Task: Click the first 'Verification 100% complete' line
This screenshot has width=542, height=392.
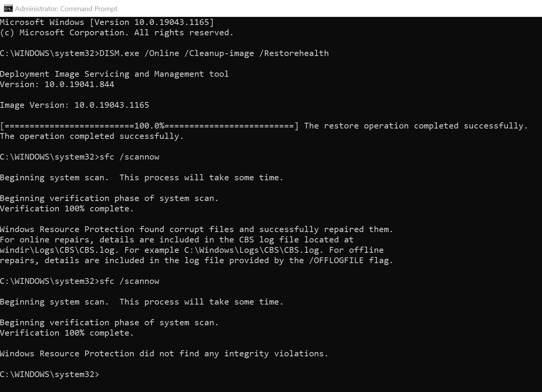Action: 67,209
